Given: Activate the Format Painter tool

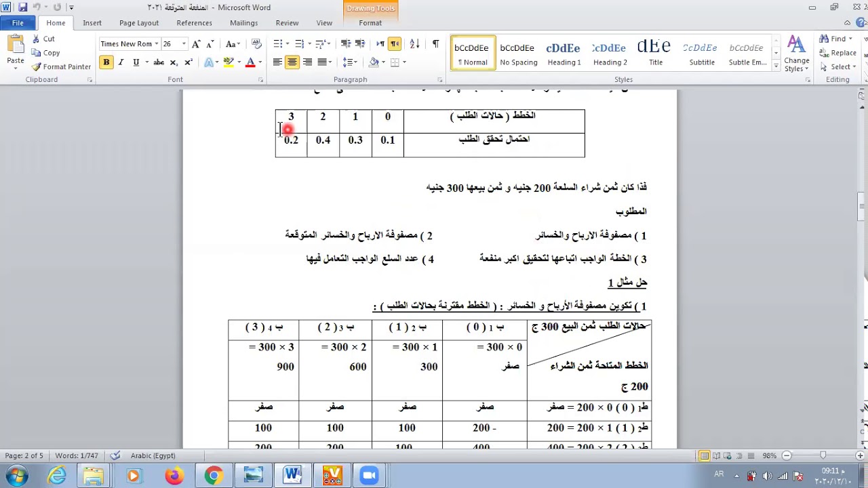Looking at the screenshot, I should (61, 67).
